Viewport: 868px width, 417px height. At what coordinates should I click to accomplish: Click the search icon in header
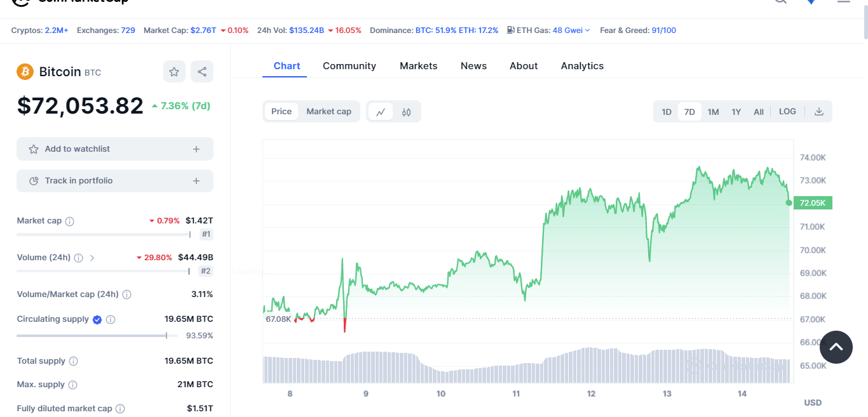(780, 1)
